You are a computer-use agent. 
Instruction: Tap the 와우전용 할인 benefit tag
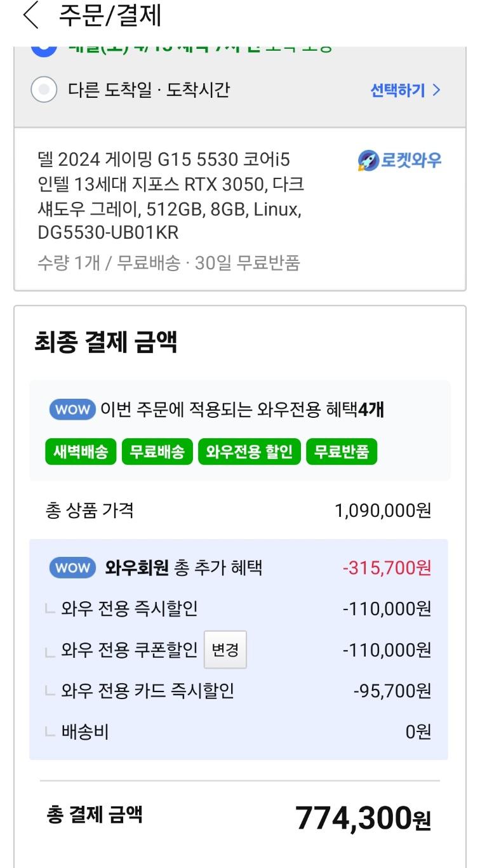click(x=250, y=452)
